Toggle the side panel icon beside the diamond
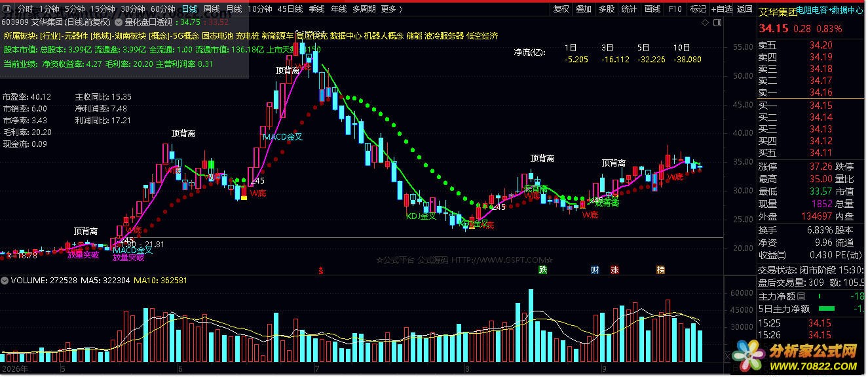 pyautogui.click(x=717, y=23)
